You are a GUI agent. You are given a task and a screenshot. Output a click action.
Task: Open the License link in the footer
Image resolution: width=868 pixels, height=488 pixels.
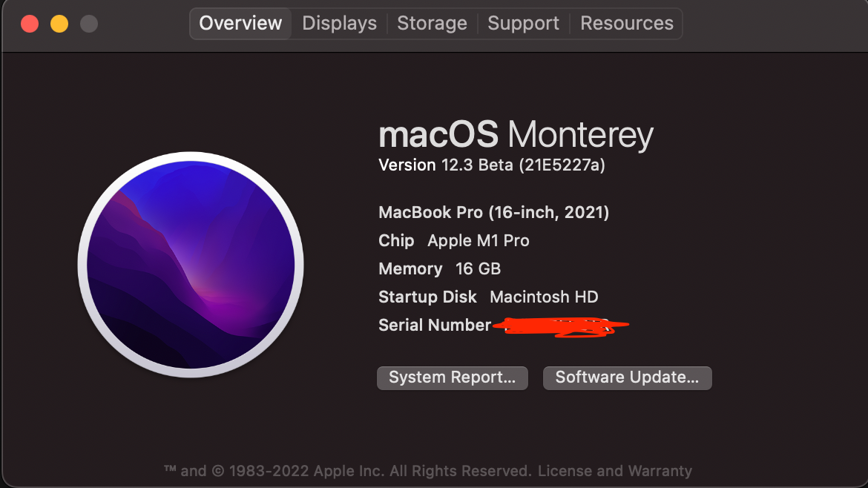point(565,471)
